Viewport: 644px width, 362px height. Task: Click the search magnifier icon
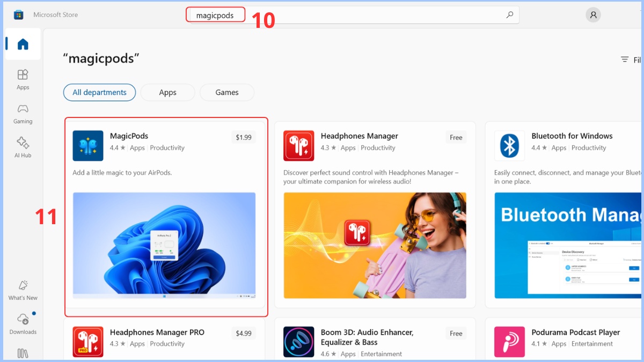tap(509, 14)
